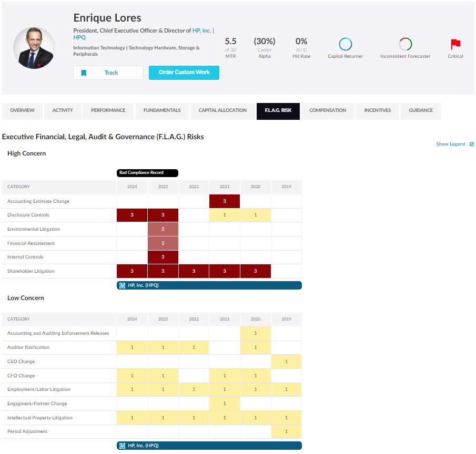Screen dimensions: 476x454
Task: Click Disclosure Controls 2020 yellow cell
Action: (x=256, y=215)
